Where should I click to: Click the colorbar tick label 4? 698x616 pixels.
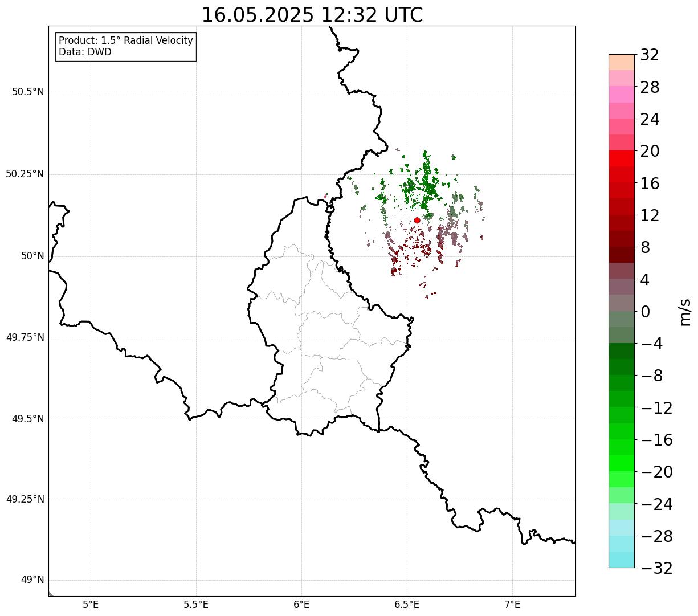point(645,280)
